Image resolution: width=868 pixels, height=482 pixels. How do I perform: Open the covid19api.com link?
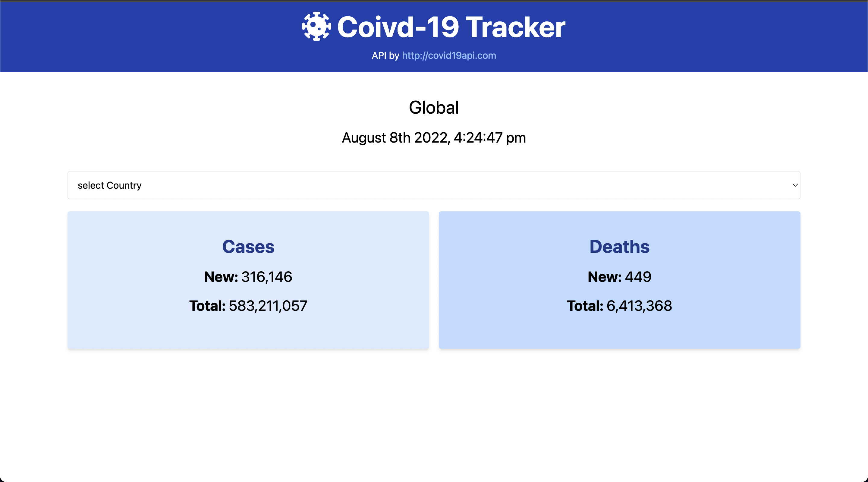click(448, 55)
